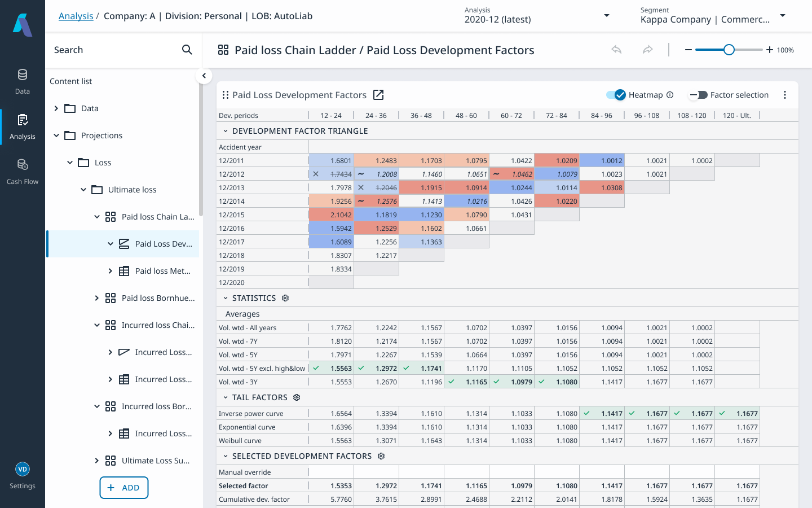Click the search magnifier icon
The height and width of the screenshot is (508, 812).
point(187,50)
